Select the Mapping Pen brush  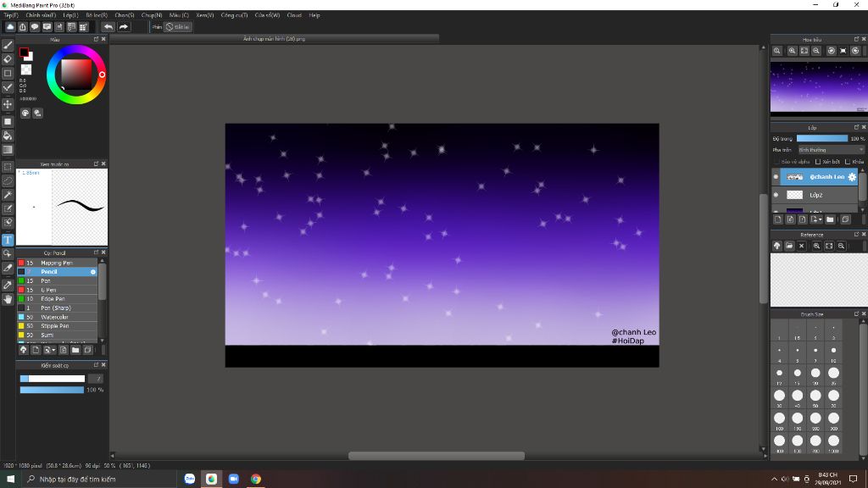(x=57, y=263)
